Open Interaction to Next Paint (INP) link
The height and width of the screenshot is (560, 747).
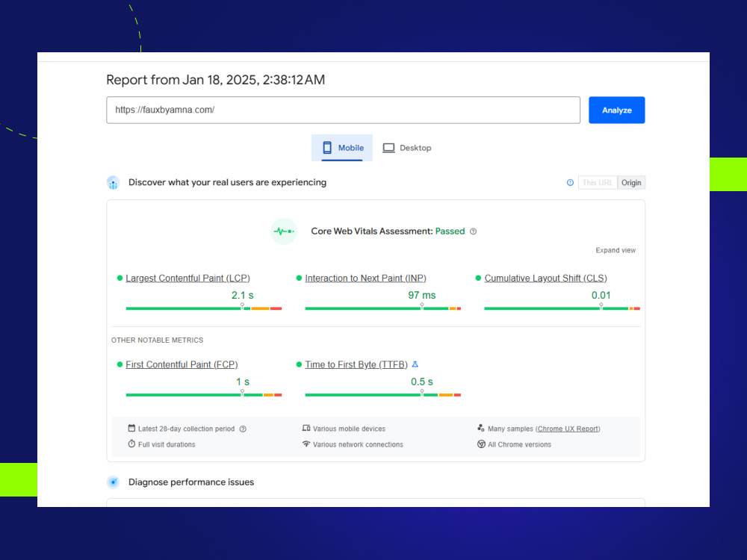tap(365, 278)
